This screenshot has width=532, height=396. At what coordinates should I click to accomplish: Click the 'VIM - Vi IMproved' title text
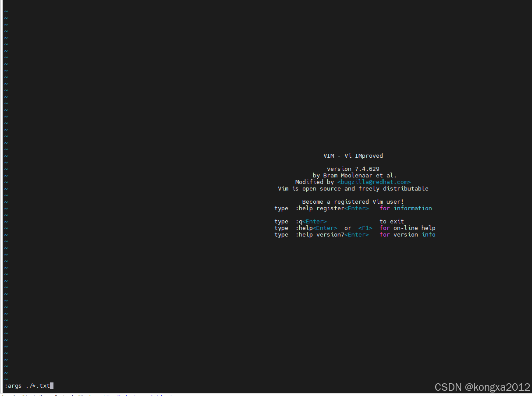point(353,156)
